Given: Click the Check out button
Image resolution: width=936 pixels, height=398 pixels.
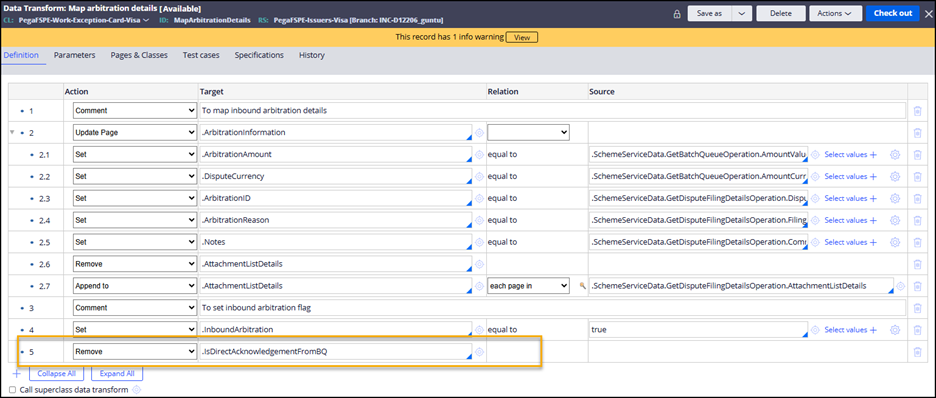Looking at the screenshot, I should [x=892, y=13].
